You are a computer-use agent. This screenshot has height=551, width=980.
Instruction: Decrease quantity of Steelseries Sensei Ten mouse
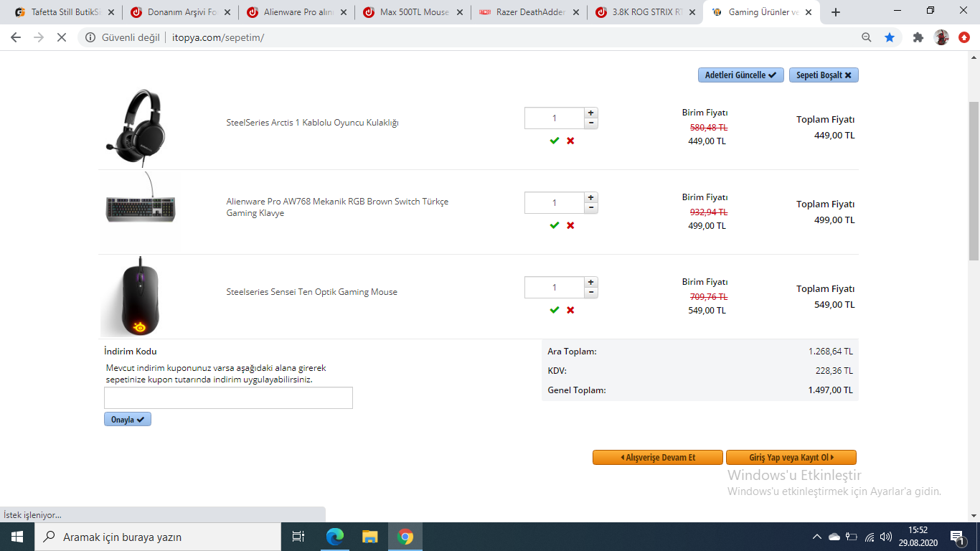click(x=591, y=293)
